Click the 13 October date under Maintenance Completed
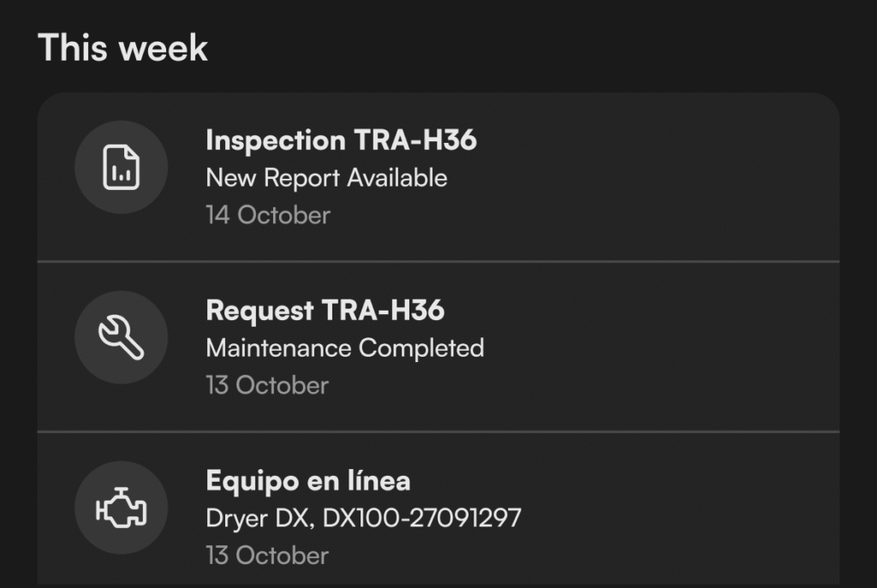This screenshot has height=588, width=877. [x=266, y=385]
